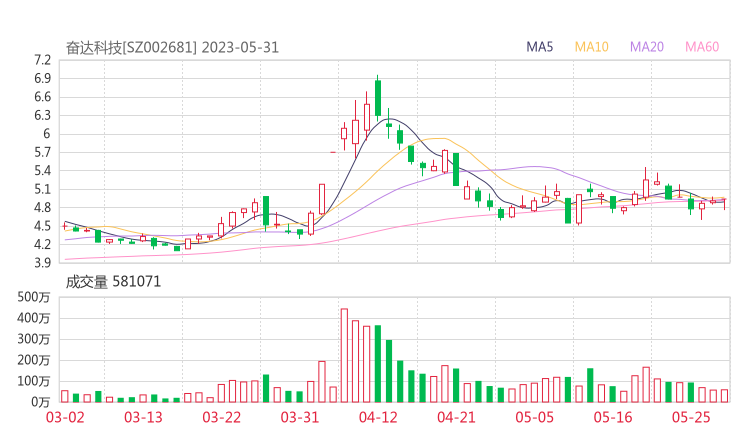Image resolution: width=740 pixels, height=440 pixels.
Task: Click the 05-25 date axis label
Action: pyautogui.click(x=691, y=418)
